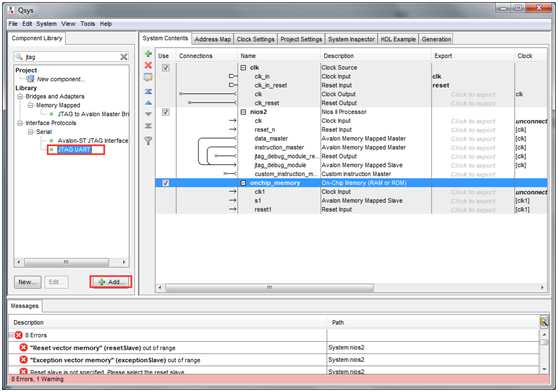Click unconnected clock cell of nios2 clk

coord(531,121)
